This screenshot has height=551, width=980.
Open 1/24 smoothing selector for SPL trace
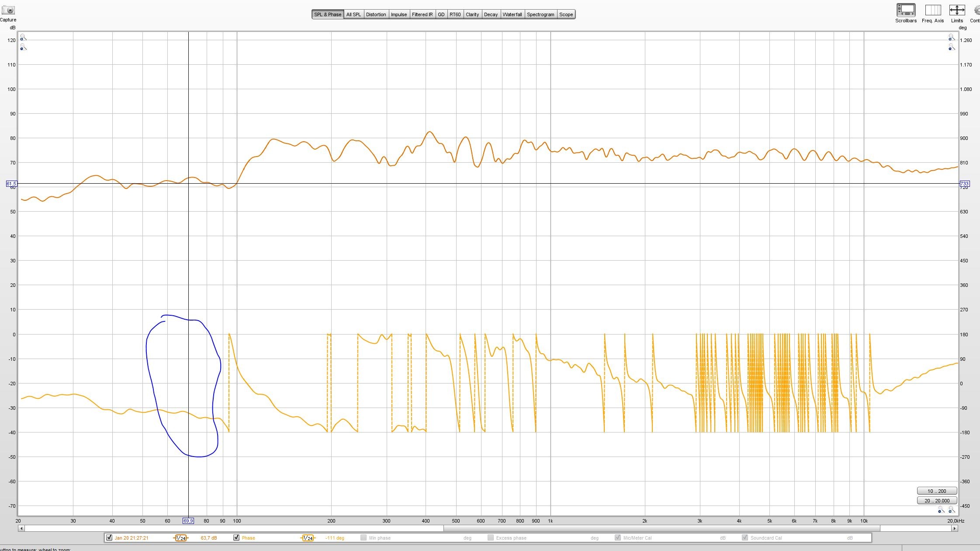(180, 538)
